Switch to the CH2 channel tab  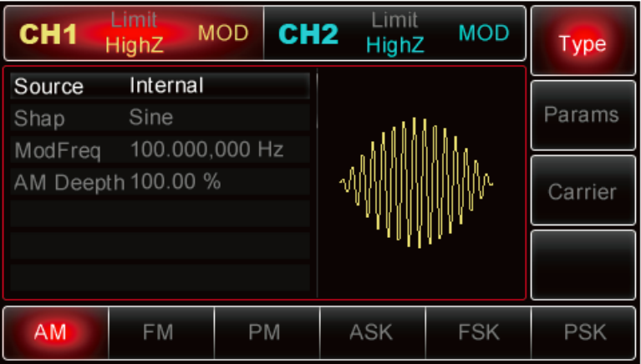tap(308, 33)
